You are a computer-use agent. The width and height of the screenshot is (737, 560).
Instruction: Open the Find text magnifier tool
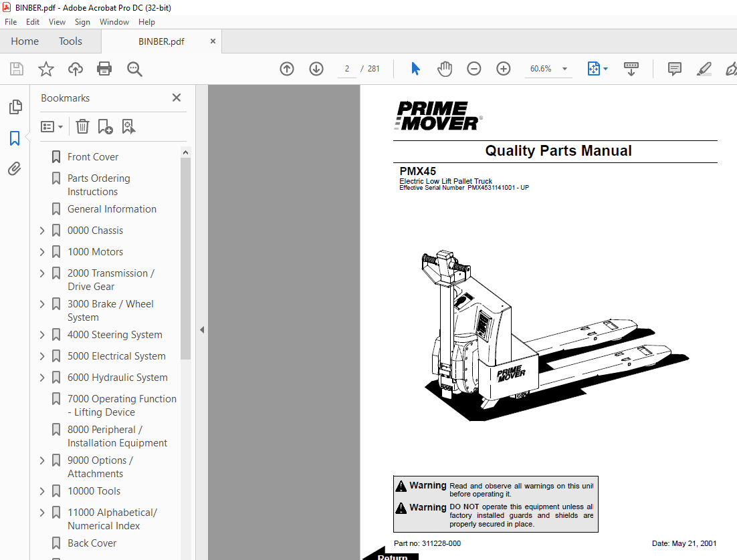(x=134, y=69)
